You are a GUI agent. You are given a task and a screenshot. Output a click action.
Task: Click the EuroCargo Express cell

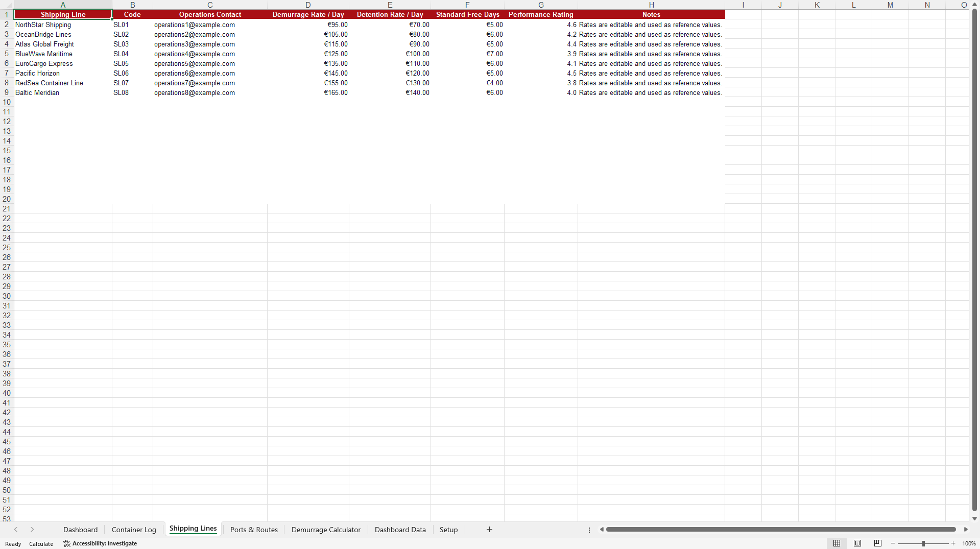click(x=63, y=63)
